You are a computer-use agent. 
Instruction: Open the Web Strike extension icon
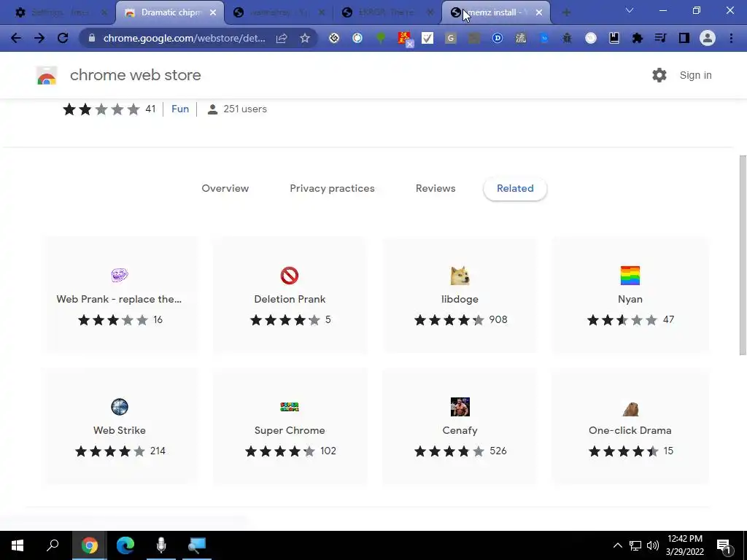(120, 407)
